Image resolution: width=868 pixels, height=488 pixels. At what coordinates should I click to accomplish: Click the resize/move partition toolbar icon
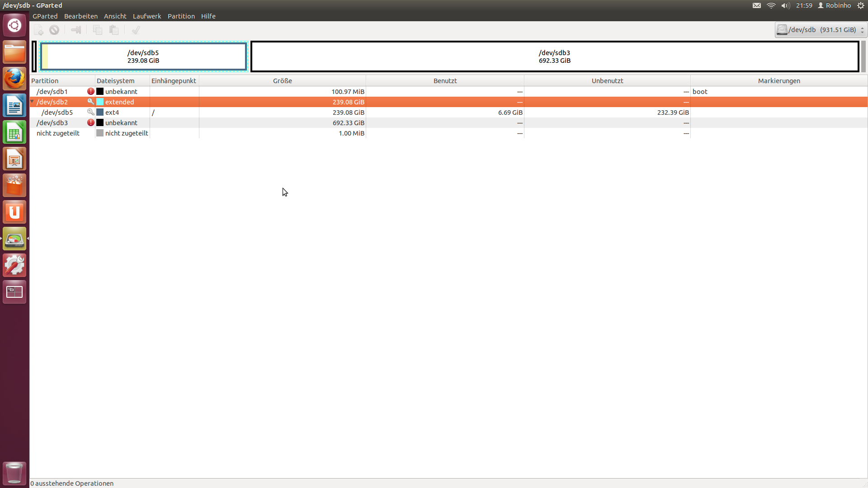[x=76, y=30]
